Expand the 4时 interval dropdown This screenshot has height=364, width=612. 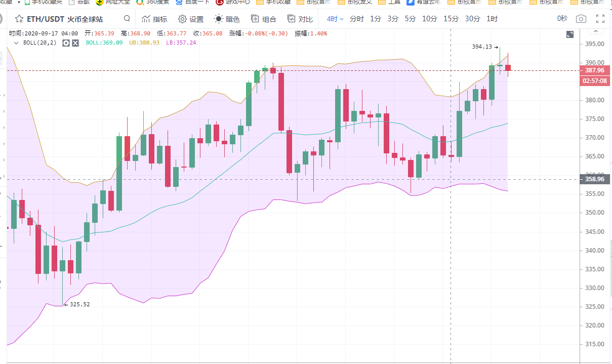point(335,19)
